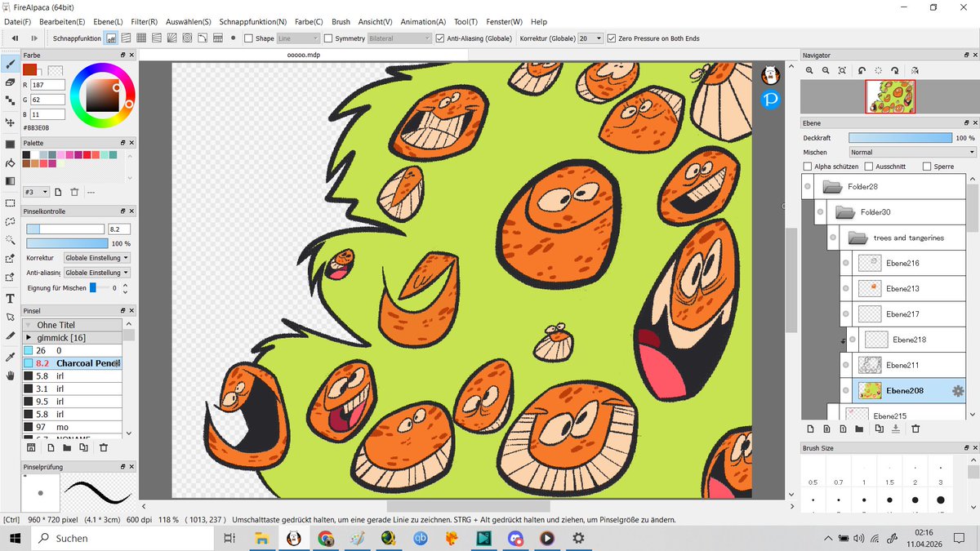Delete brush using trash icon in Pinsel panel
This screenshot has width=980, height=551.
[x=104, y=447]
